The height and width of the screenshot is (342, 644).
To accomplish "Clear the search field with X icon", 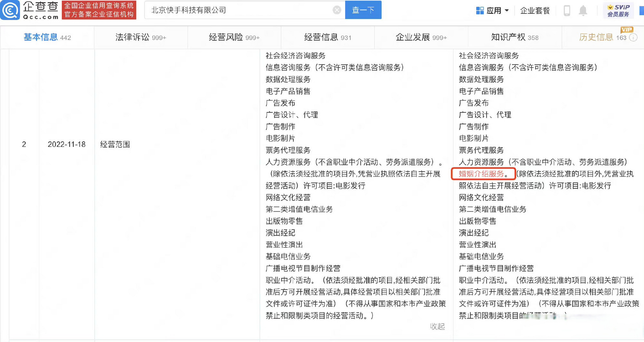I will (337, 10).
